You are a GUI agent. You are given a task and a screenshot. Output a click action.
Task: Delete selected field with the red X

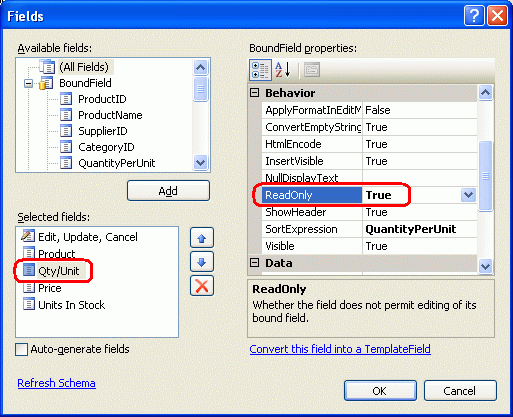point(202,286)
